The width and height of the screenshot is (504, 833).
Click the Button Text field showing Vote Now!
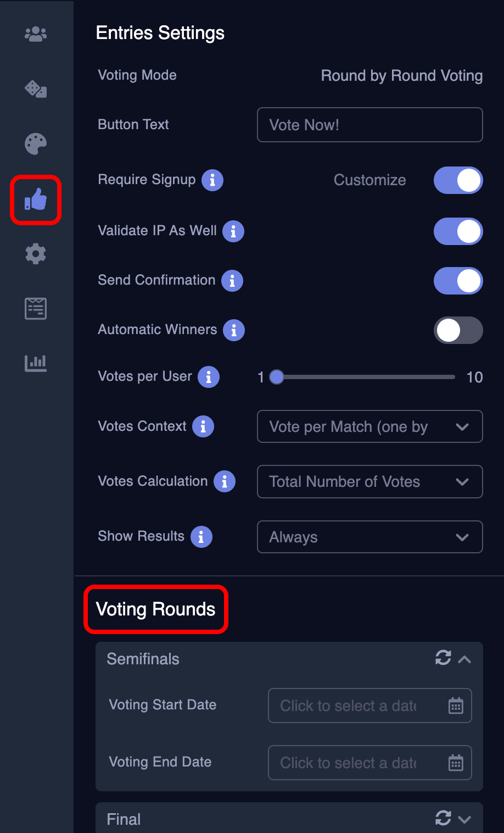[x=369, y=125]
